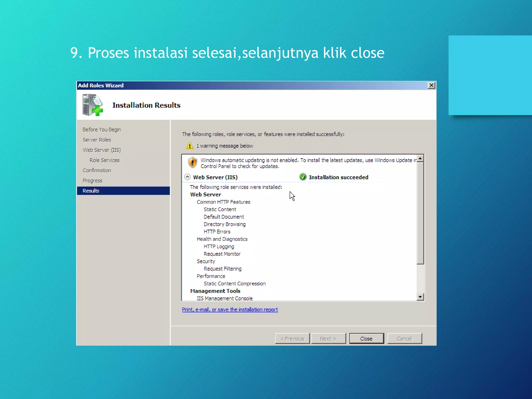Click 'Static Content' entry
Screen dimensions: 532x399
point(220,209)
